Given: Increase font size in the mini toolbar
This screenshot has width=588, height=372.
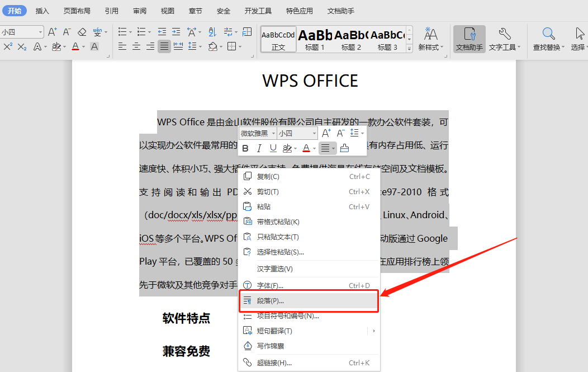Looking at the screenshot, I should pos(326,133).
